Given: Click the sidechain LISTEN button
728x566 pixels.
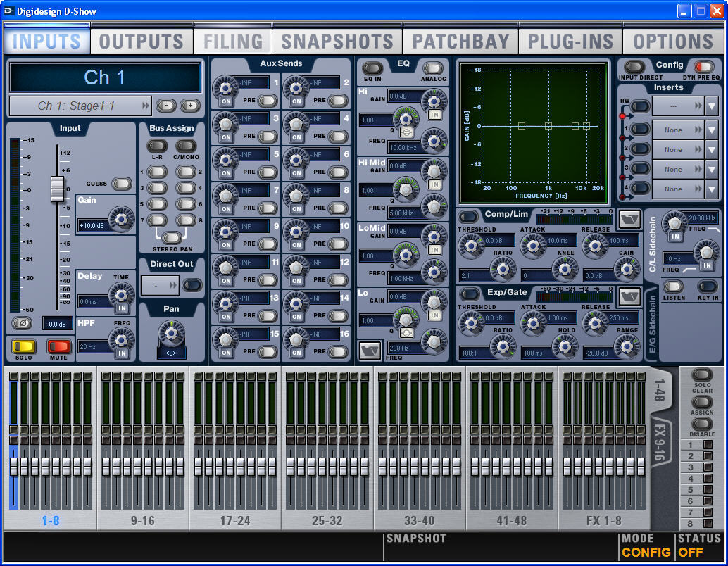Looking at the screenshot, I should 673,287.
